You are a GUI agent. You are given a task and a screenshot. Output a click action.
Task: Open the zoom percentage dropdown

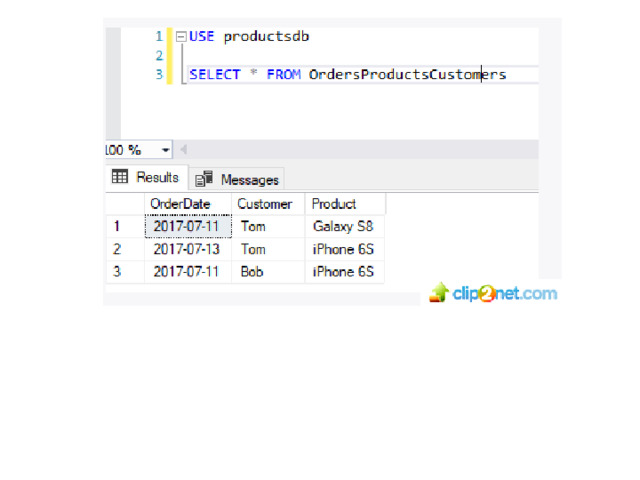(165, 150)
